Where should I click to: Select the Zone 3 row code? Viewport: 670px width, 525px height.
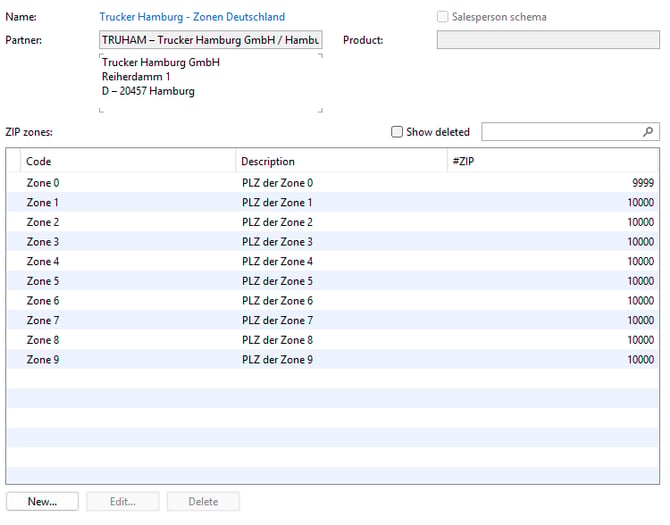43,242
